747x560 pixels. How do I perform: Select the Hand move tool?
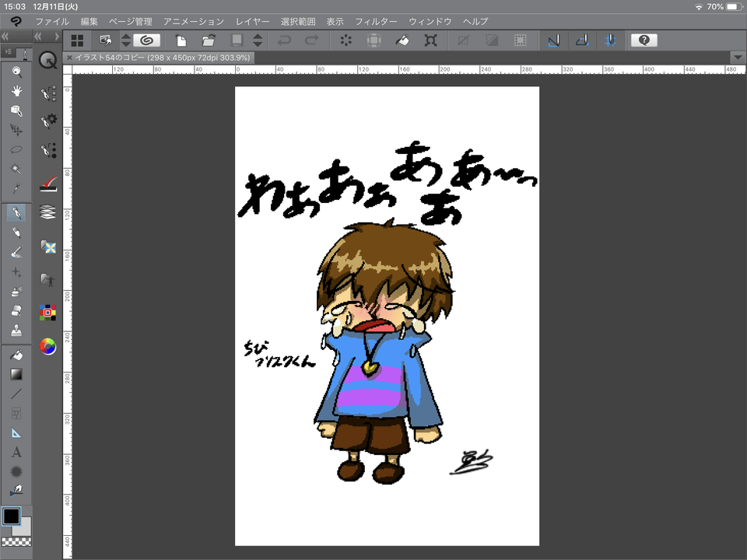click(16, 91)
